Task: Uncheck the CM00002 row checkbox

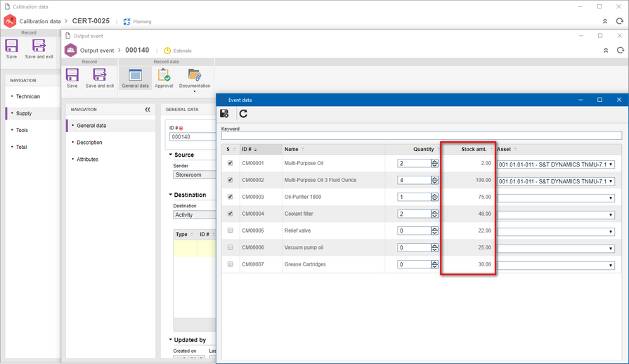Action: click(x=230, y=180)
